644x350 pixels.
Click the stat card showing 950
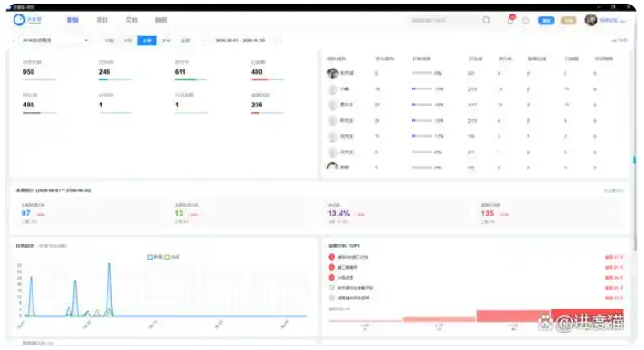[x=39, y=70]
